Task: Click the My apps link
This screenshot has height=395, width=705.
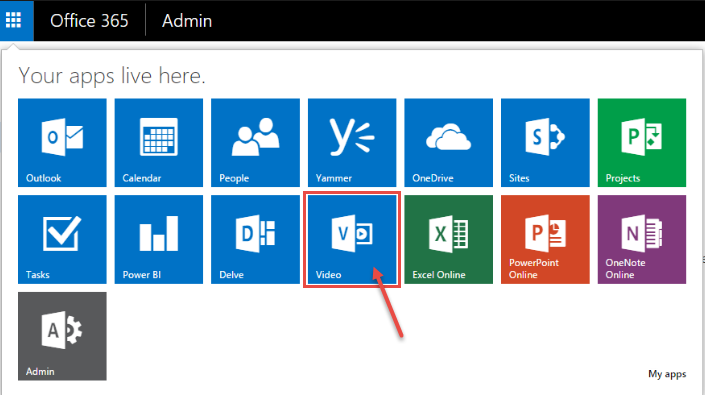Action: (667, 374)
